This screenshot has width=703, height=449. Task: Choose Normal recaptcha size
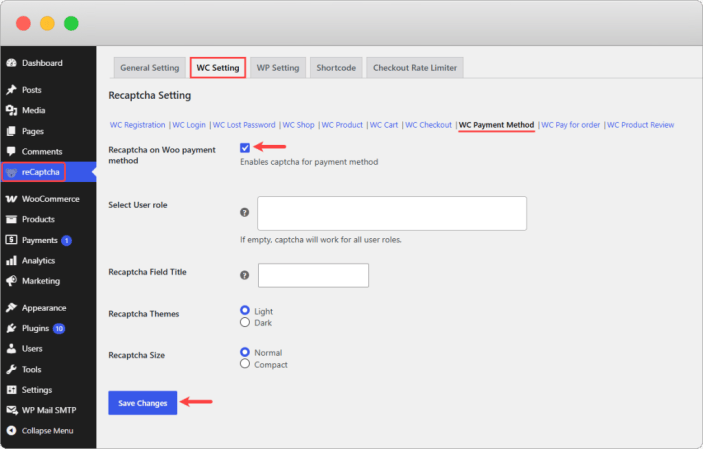point(245,352)
